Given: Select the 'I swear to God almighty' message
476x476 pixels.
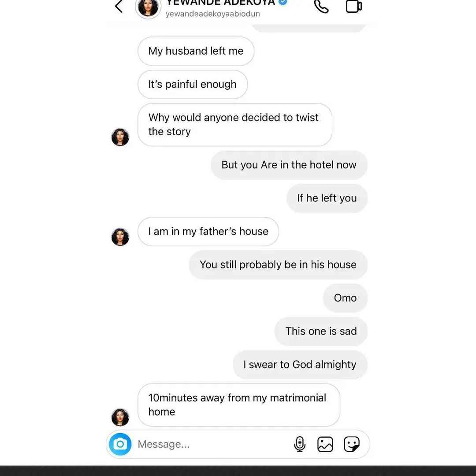Looking at the screenshot, I should click(300, 364).
